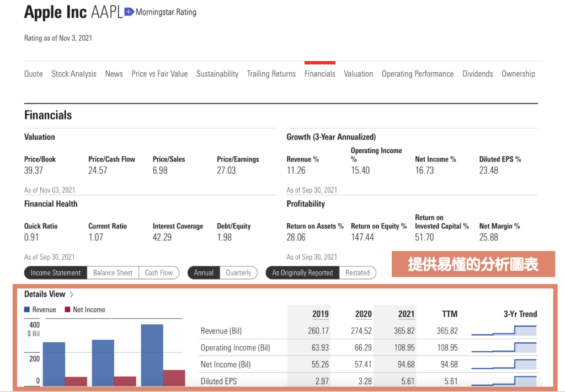Click the tallest blue revenue bar
The image size is (565, 392).
tap(152, 355)
